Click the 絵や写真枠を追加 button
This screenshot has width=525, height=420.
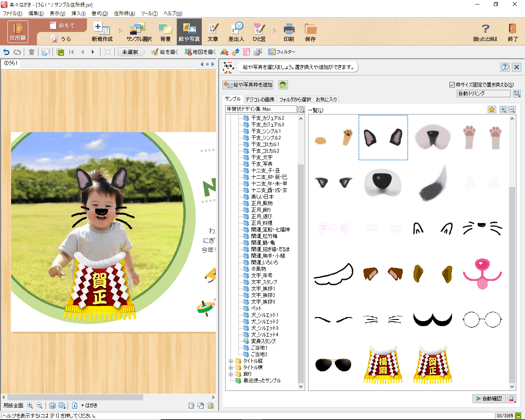click(248, 85)
